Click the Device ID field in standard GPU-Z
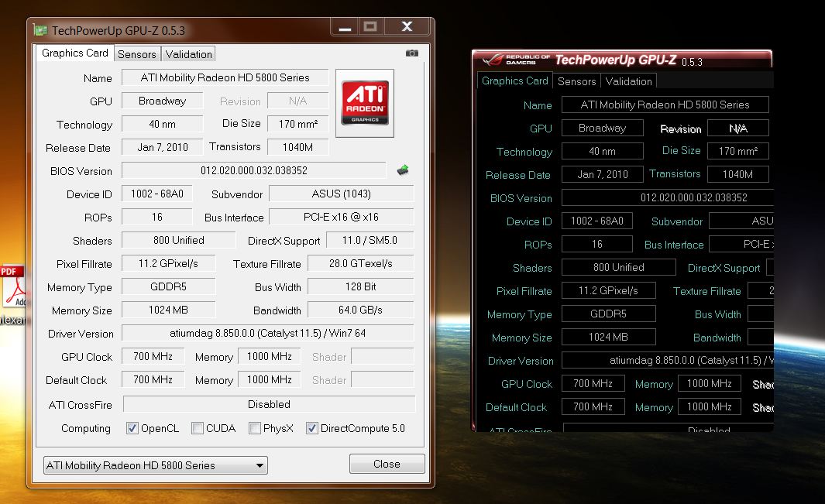 click(156, 194)
